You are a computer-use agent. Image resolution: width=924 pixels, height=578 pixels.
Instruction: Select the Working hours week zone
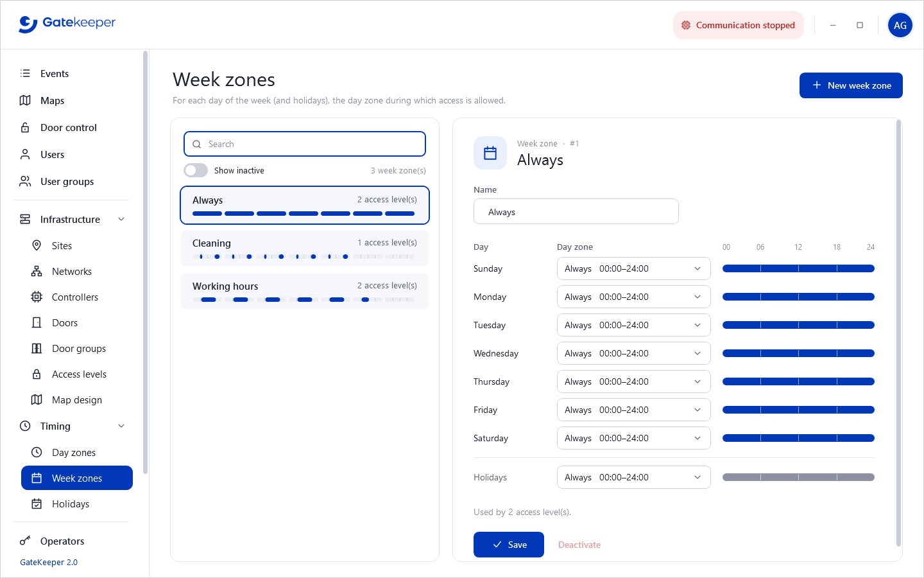[305, 291]
